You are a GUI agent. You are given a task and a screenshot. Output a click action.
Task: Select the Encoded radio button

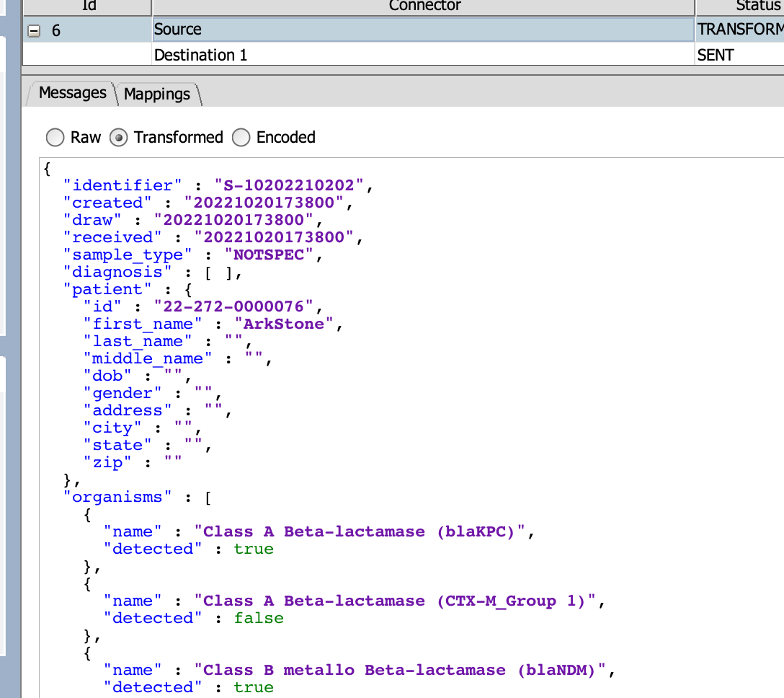pyautogui.click(x=241, y=137)
